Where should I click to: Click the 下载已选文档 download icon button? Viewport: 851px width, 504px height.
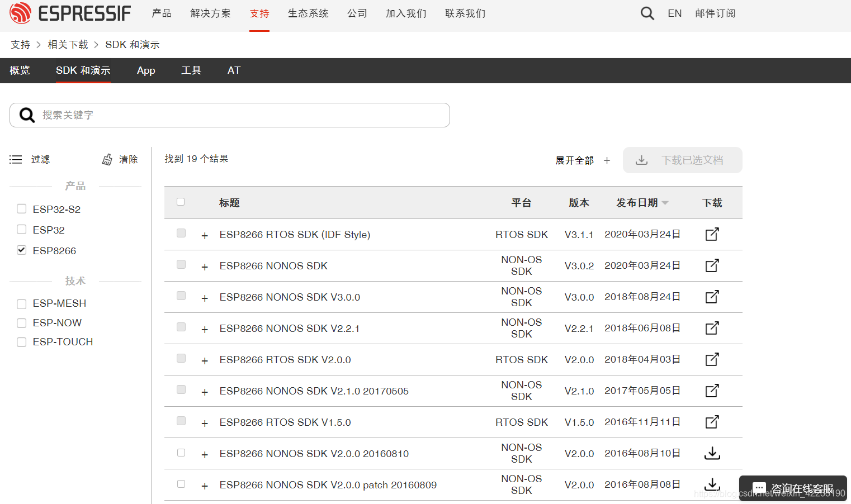(641, 160)
